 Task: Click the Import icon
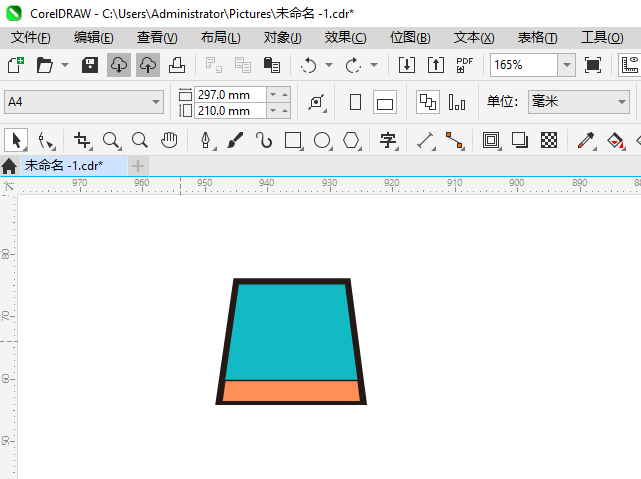407,65
